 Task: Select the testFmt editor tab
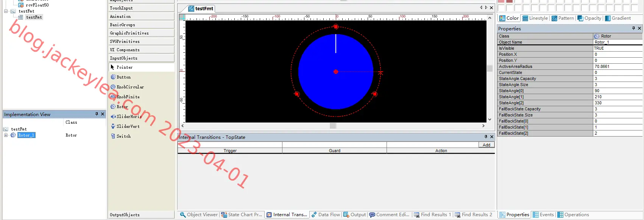tap(201, 8)
